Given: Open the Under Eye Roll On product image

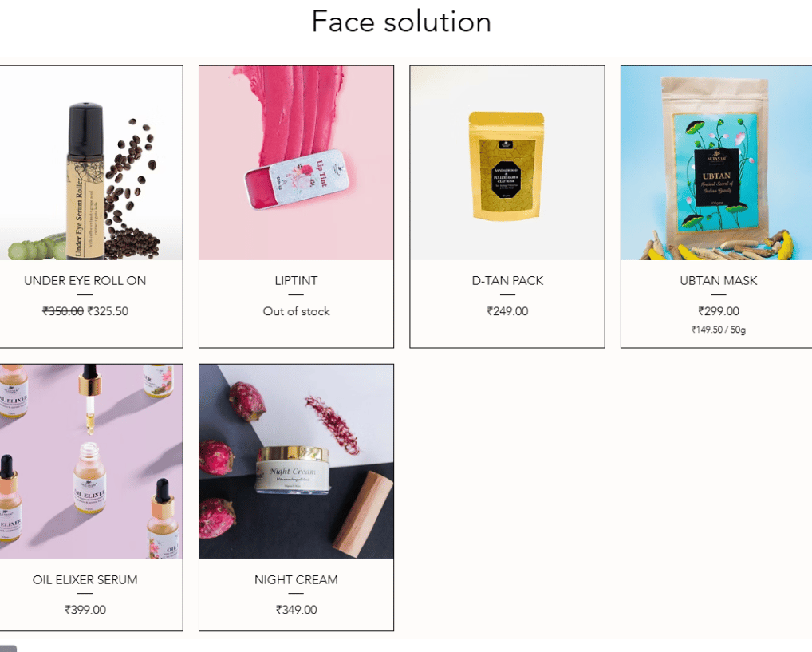Looking at the screenshot, I should 91,163.
